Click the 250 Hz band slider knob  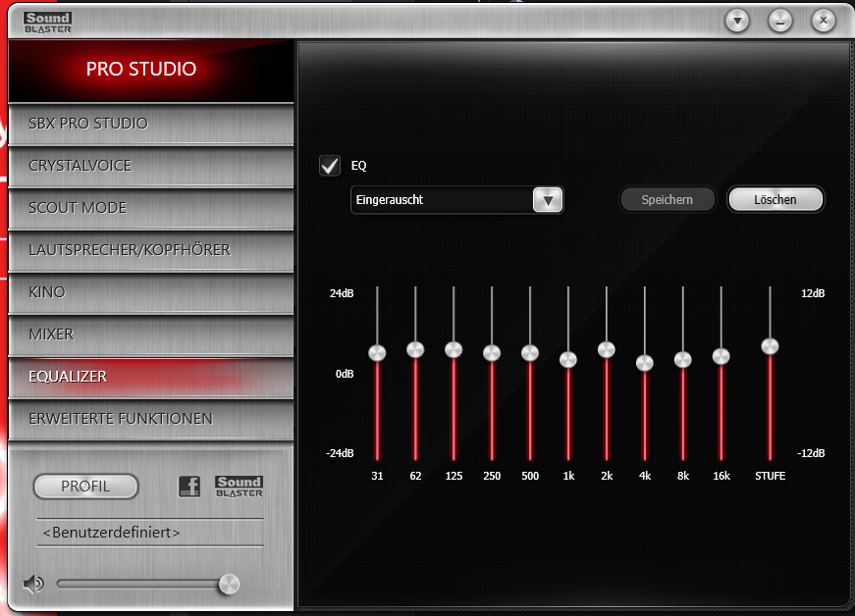click(x=492, y=353)
